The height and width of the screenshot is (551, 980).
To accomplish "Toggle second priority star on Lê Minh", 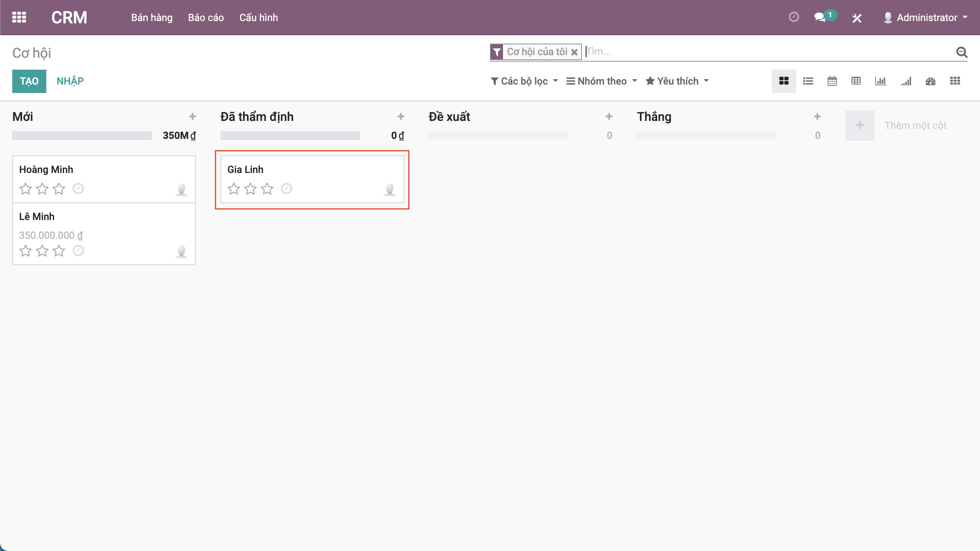I will (42, 251).
